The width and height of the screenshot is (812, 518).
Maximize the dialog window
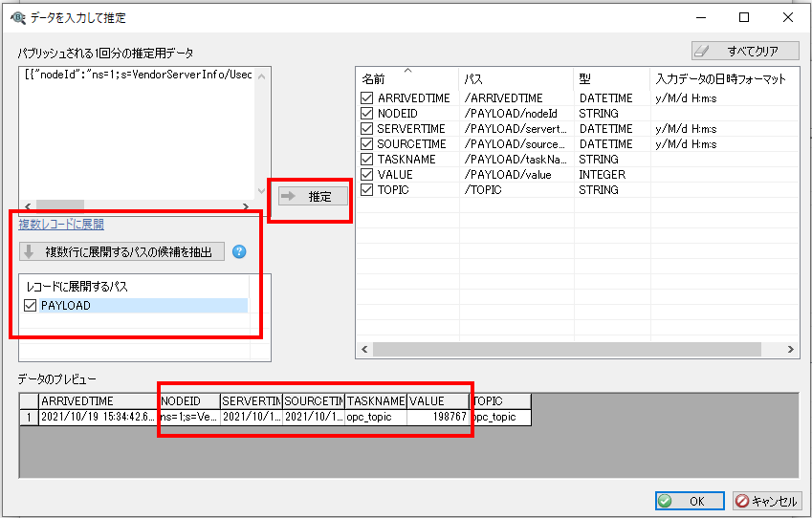[x=744, y=17]
